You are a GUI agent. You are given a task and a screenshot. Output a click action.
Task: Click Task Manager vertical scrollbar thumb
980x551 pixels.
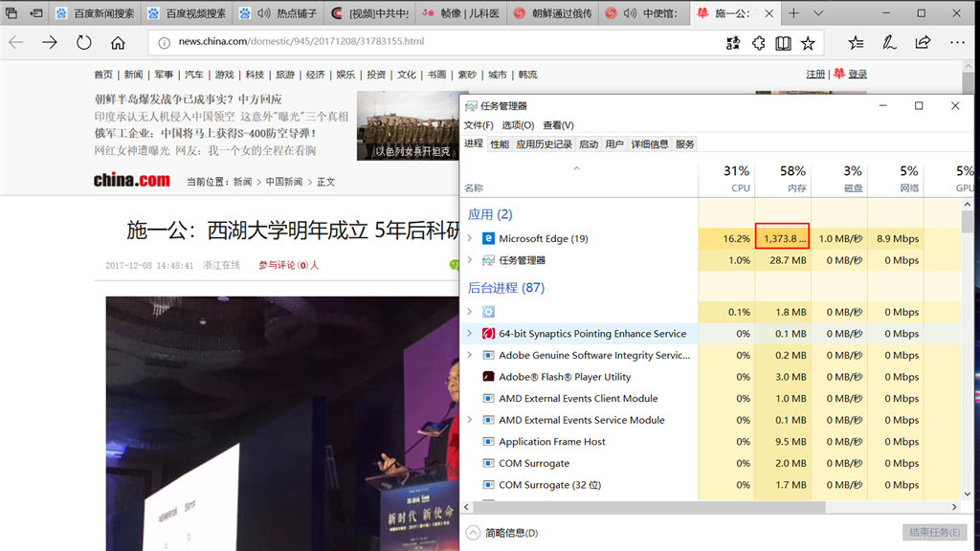(x=968, y=222)
